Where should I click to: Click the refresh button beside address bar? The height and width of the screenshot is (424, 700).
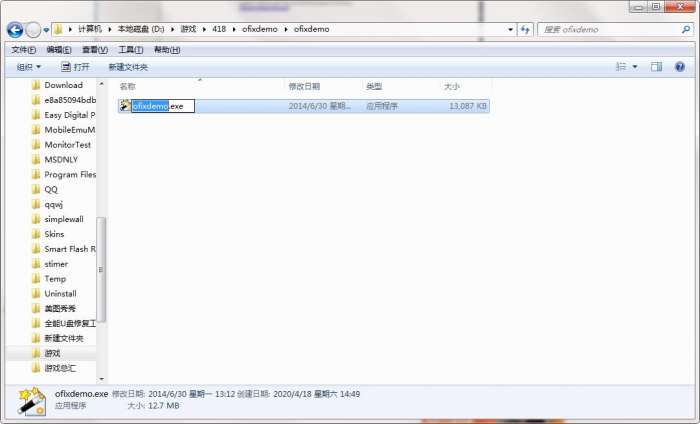(x=525, y=29)
